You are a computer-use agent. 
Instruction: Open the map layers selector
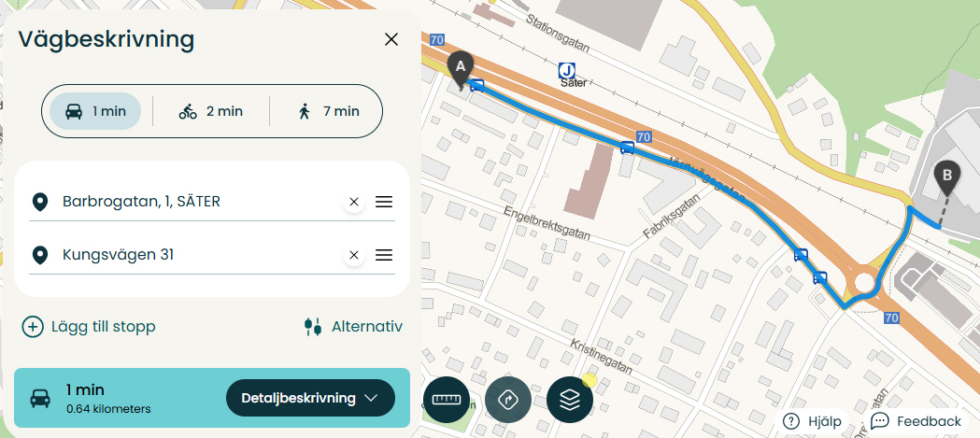click(x=570, y=400)
